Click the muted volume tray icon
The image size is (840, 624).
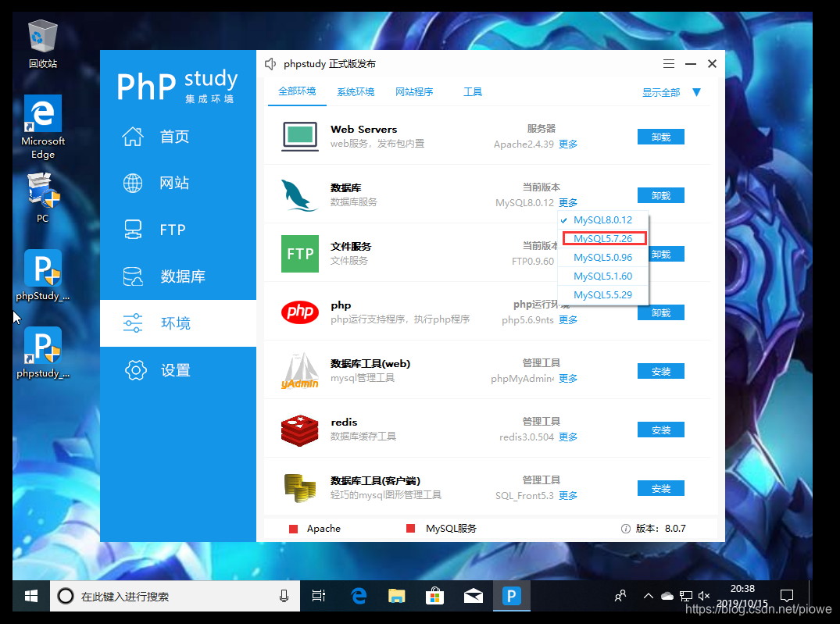click(x=704, y=596)
